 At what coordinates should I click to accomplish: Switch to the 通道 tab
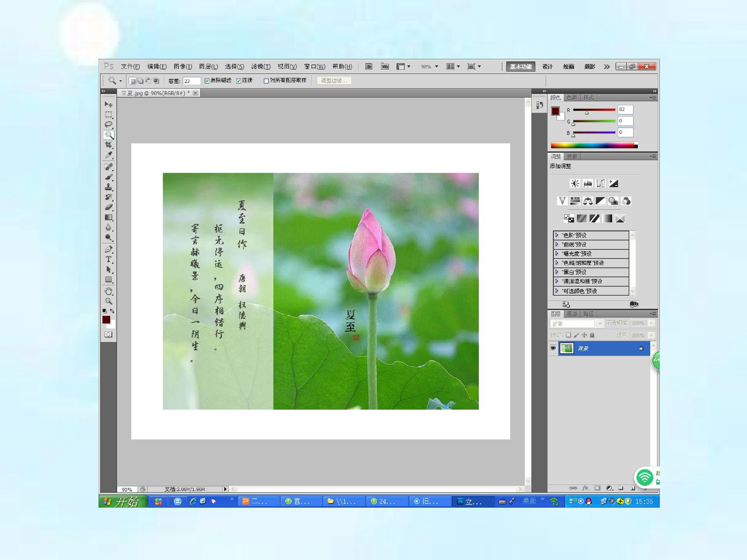[x=572, y=314]
